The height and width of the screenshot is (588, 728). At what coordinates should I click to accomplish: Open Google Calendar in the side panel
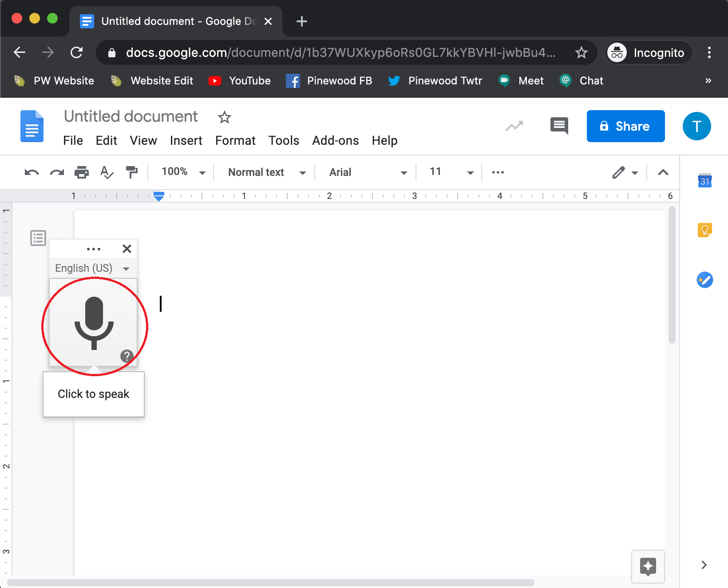tap(705, 180)
